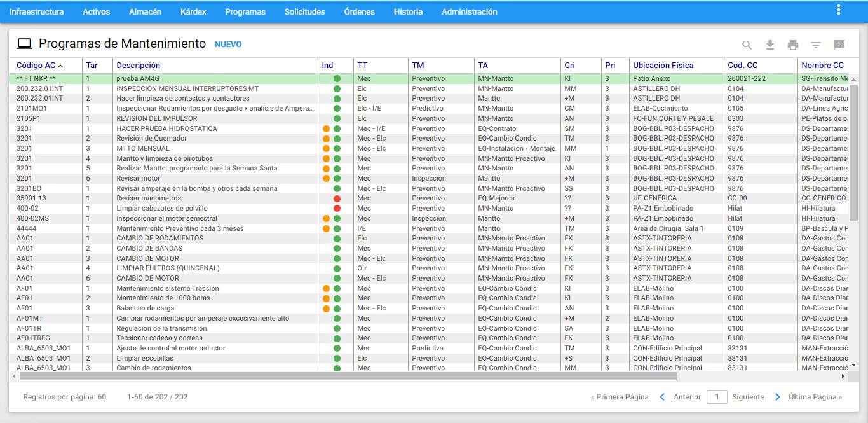Select code '2101MO1' cell

click(32, 109)
